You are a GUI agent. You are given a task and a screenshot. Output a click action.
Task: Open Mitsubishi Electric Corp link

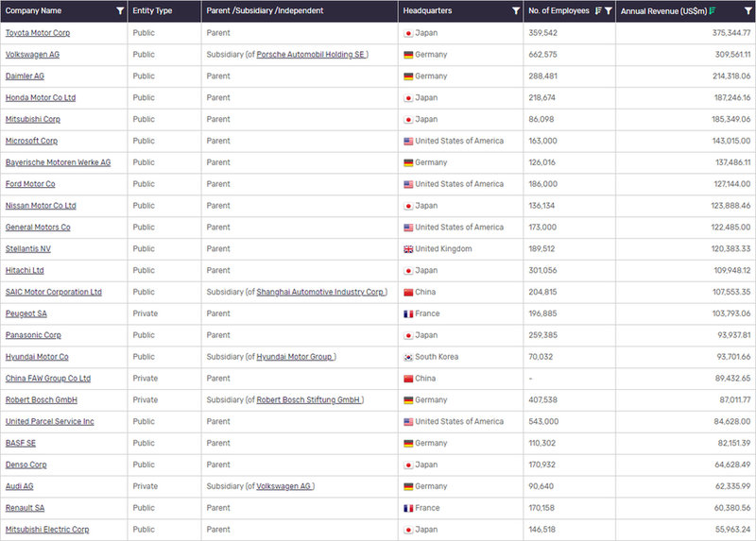click(x=47, y=530)
